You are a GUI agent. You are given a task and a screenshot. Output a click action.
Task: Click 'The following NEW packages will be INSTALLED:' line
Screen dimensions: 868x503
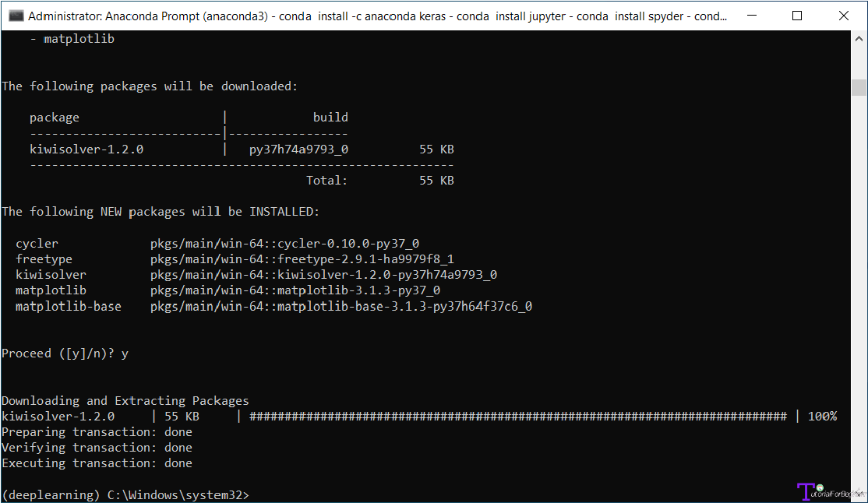coord(161,212)
